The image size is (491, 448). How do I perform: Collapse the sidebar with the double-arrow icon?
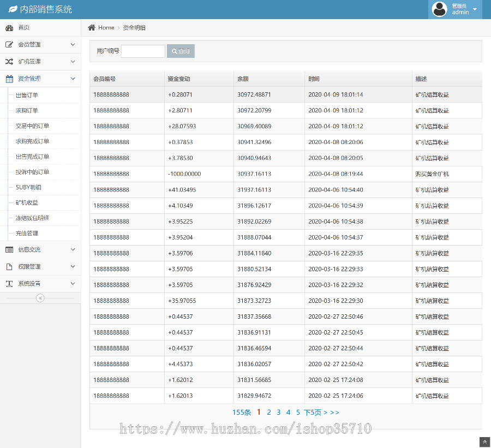[x=40, y=298]
